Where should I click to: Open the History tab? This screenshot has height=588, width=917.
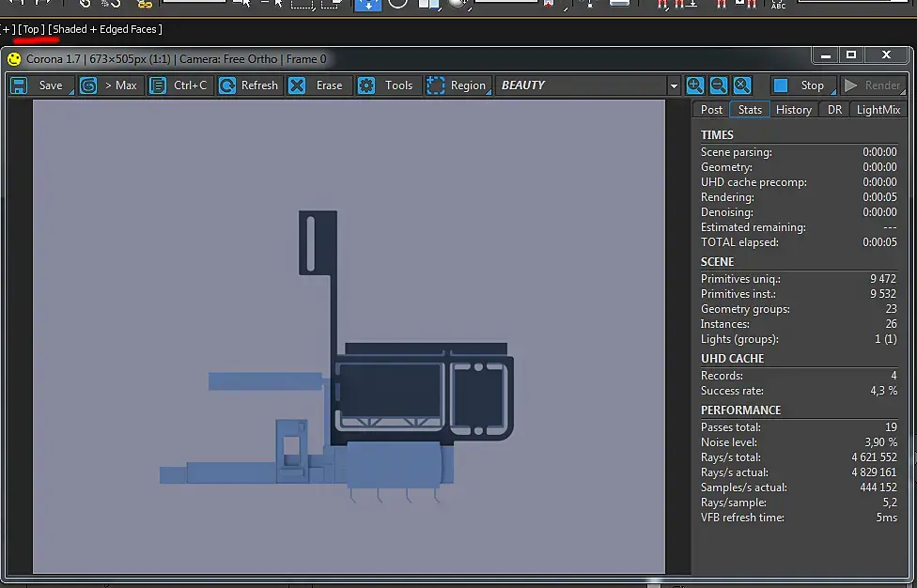pyautogui.click(x=793, y=110)
